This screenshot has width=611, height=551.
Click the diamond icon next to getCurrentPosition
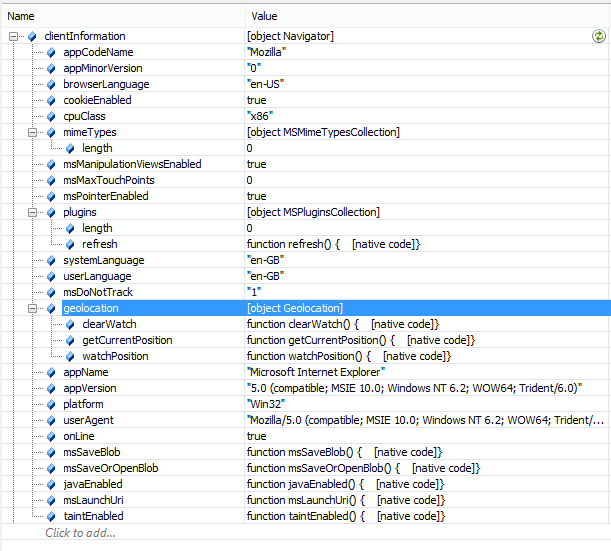70,340
